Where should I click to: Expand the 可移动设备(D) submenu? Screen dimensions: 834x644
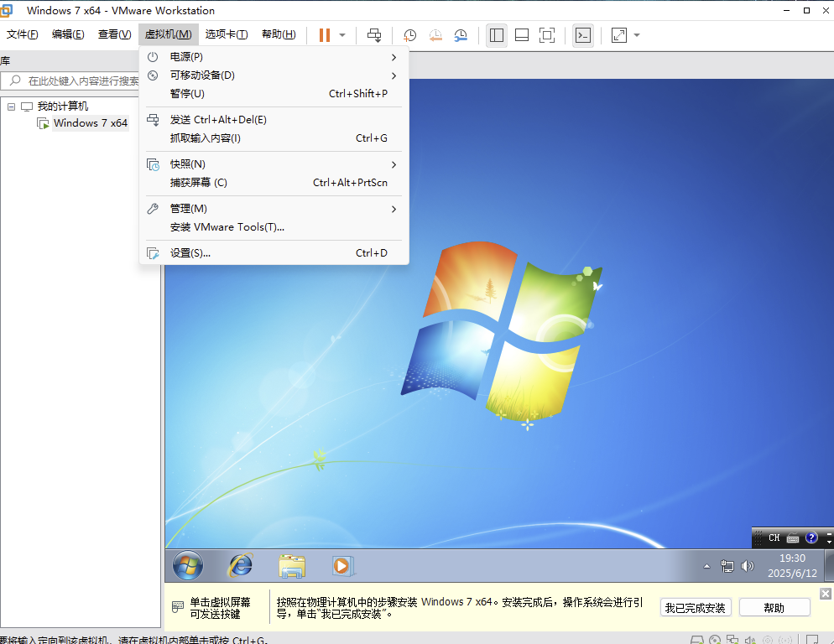274,75
